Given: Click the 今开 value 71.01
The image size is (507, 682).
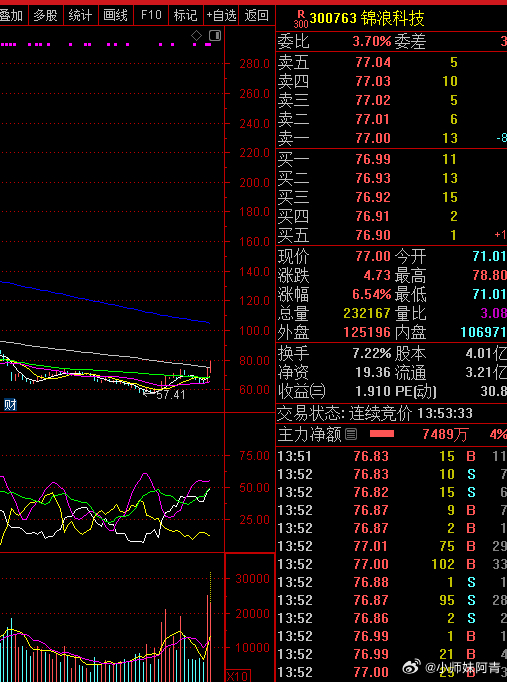Looking at the screenshot, I should (489, 256).
